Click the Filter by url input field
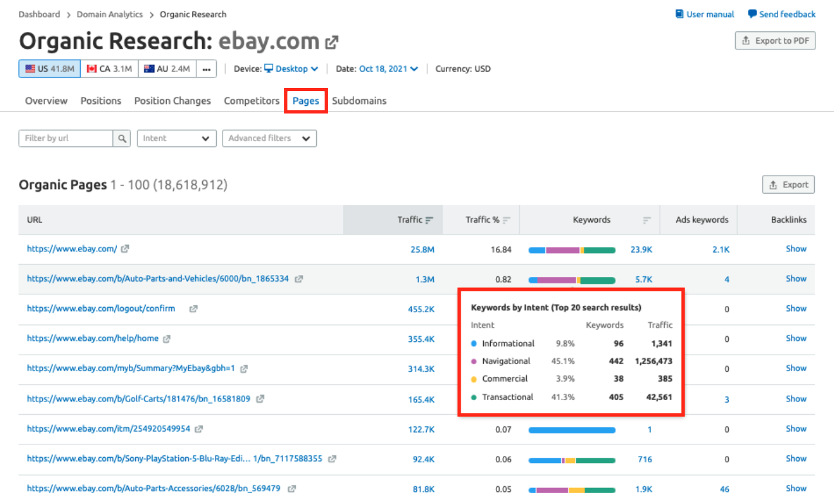The image size is (834, 504). tap(66, 139)
